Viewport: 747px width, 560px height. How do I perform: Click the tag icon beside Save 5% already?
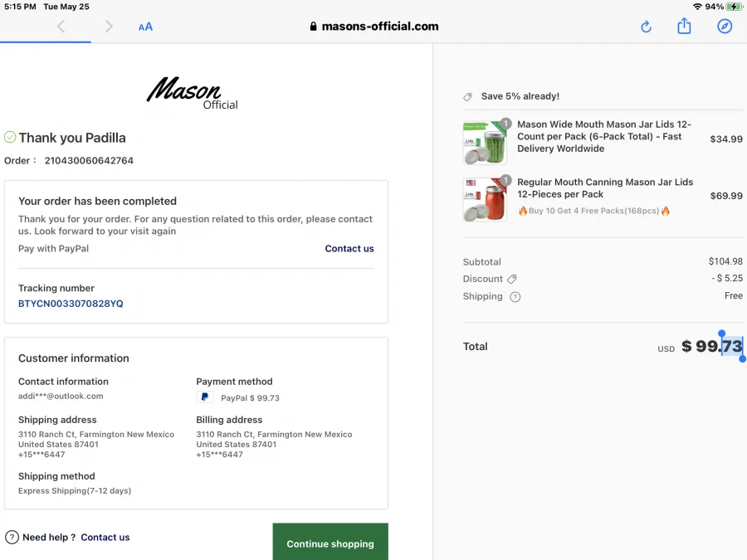click(468, 97)
